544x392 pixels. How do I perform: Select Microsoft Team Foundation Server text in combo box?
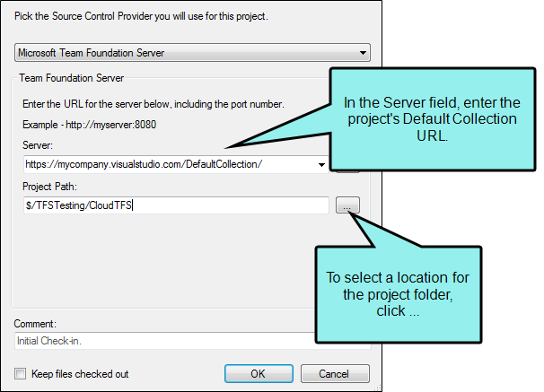pos(92,53)
